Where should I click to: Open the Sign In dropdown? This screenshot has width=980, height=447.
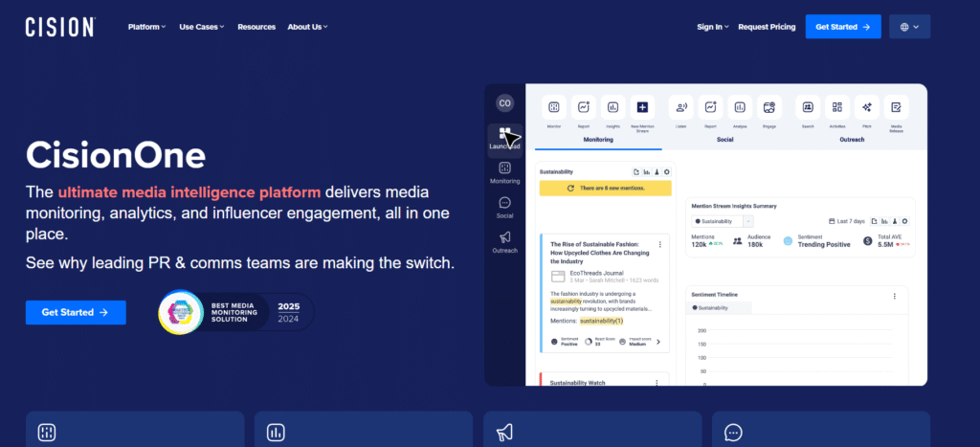tap(712, 27)
